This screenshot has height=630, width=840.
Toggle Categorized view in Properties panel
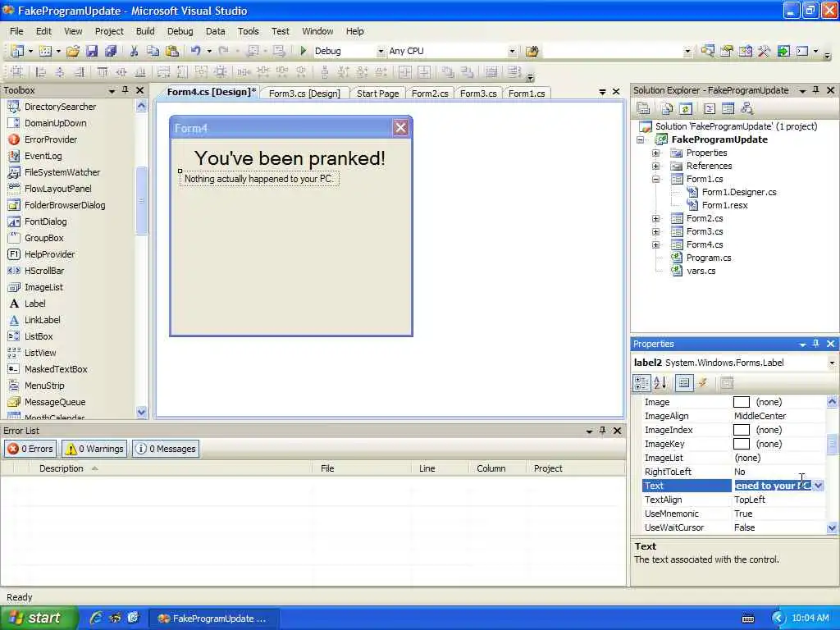(641, 382)
